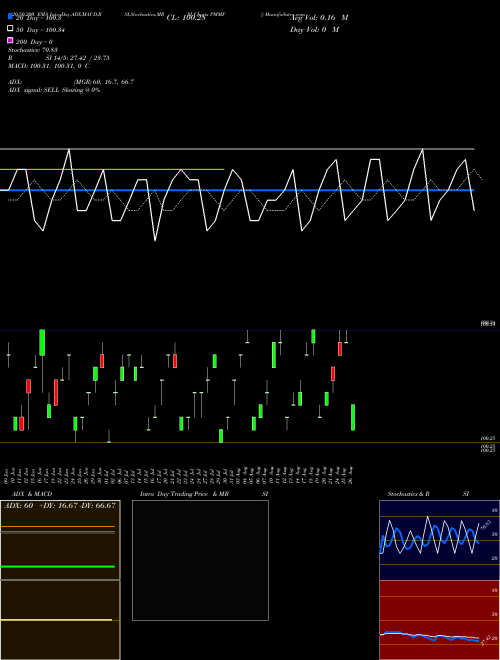The width and height of the screenshot is (500, 660).
Task: Click the Avg Vol: 0.16 M label
Action: [x=319, y=18]
